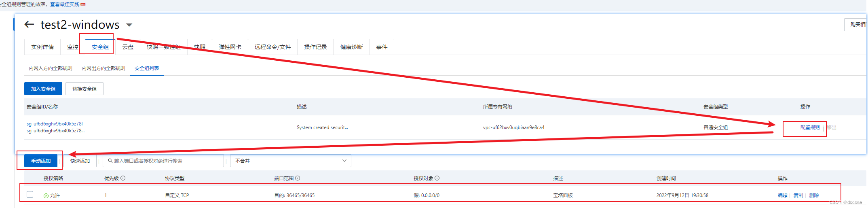Click 删除 for the 宝塔面板 rule
The image size is (868, 208).
pos(814,195)
